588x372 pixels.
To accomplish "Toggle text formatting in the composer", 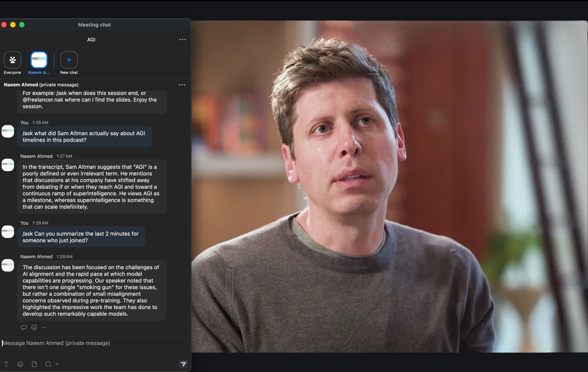I will pyautogui.click(x=6, y=364).
